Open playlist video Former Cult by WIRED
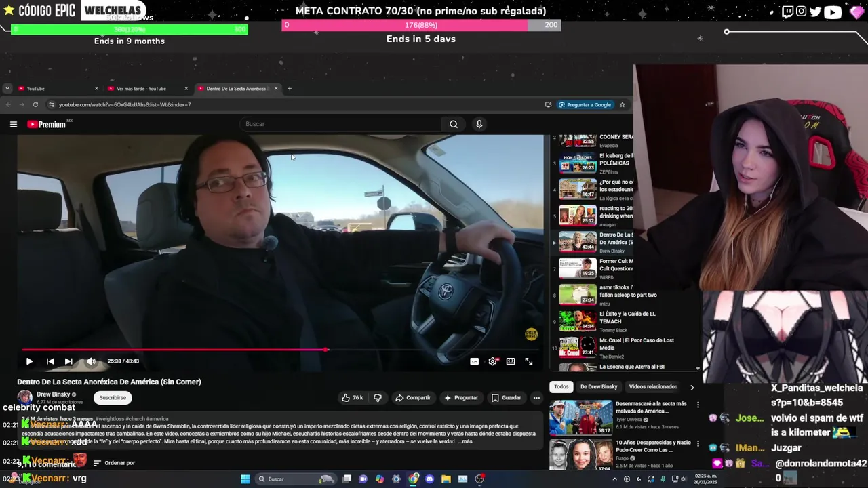868x488 pixels. pyautogui.click(x=595, y=268)
